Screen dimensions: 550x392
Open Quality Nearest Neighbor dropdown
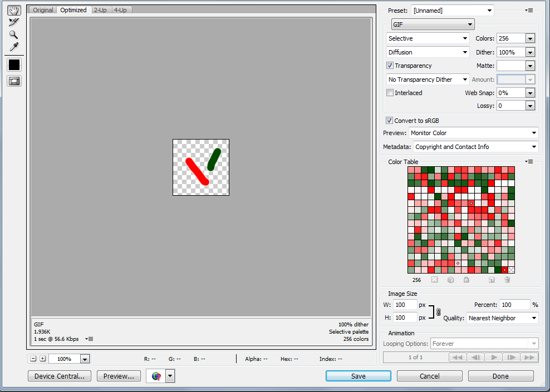503,318
